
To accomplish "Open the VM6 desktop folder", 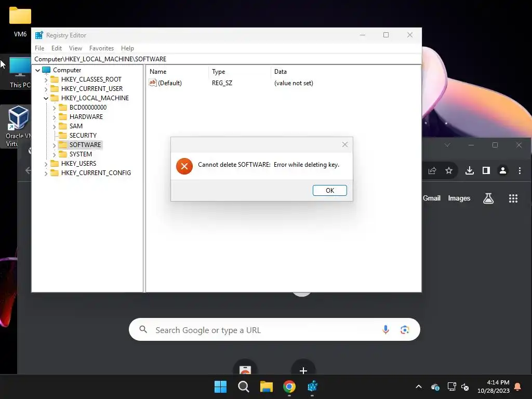I will pyautogui.click(x=20, y=21).
